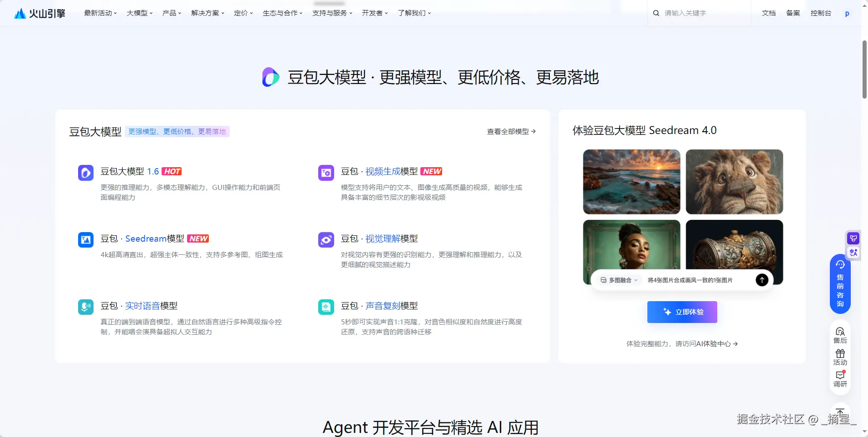Open the 查看全部模型 link
This screenshot has height=437, width=868.
[x=511, y=131]
